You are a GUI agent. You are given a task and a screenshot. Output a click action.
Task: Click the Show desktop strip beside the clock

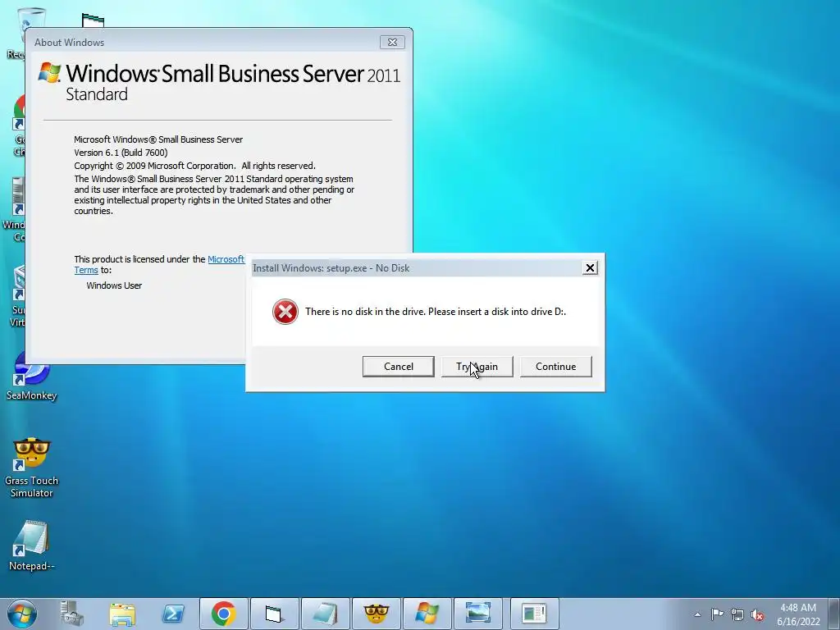[x=834, y=614]
